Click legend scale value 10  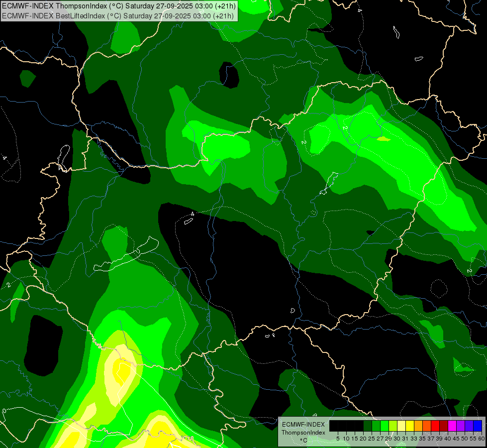coord(346,439)
